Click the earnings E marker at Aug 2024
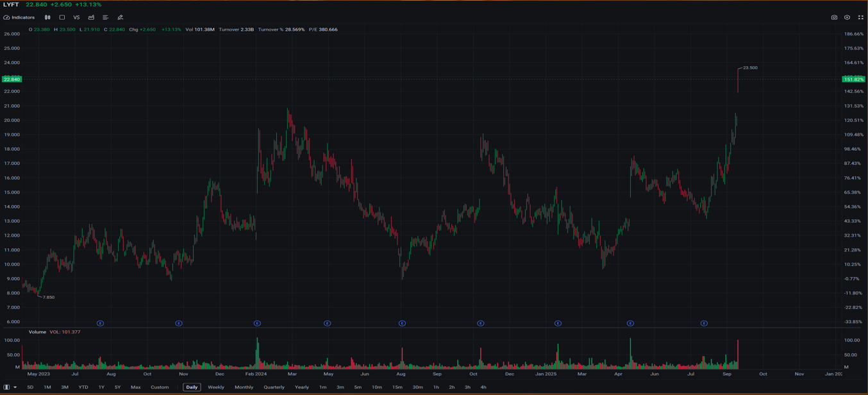This screenshot has width=868, height=395. [402, 323]
